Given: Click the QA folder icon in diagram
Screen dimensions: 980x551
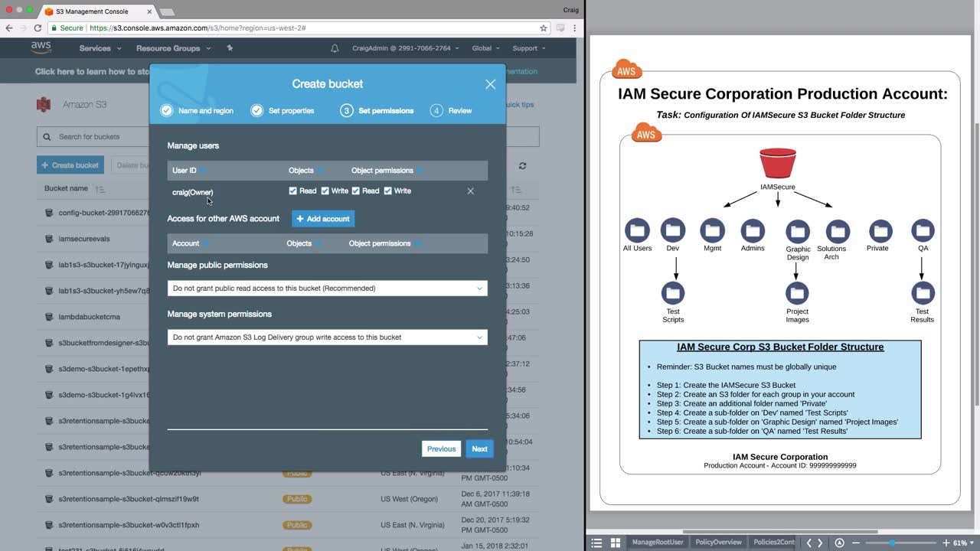Looking at the screenshot, I should 923,230.
